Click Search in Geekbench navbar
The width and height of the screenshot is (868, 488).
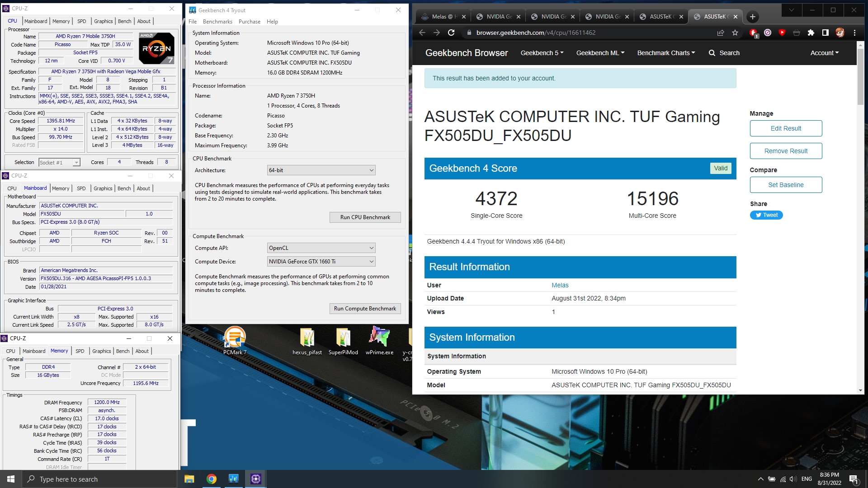[x=724, y=53]
